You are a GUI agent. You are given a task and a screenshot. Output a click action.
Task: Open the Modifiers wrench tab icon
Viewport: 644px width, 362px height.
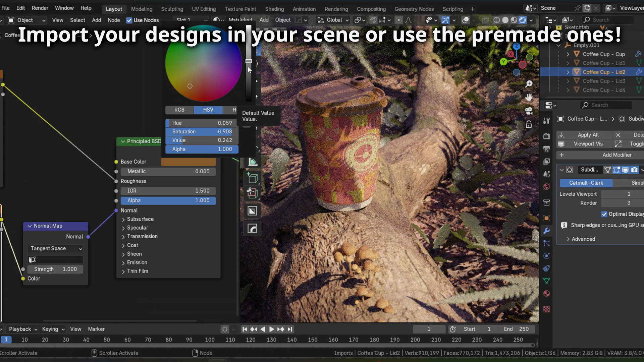[x=546, y=231]
